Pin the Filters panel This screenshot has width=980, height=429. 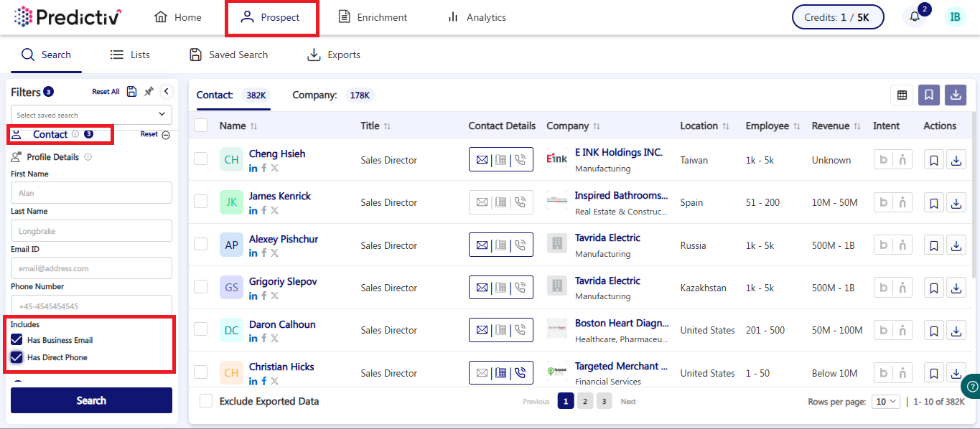[x=149, y=92]
